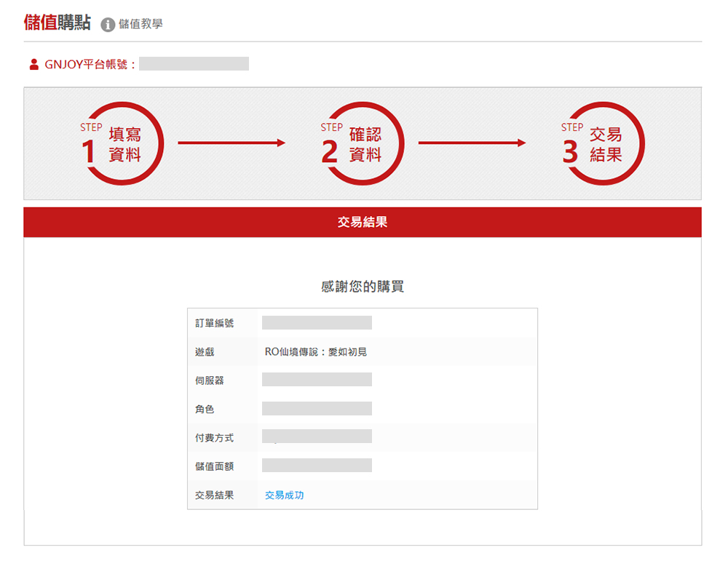Click the masked 付費方式 value

317,437
